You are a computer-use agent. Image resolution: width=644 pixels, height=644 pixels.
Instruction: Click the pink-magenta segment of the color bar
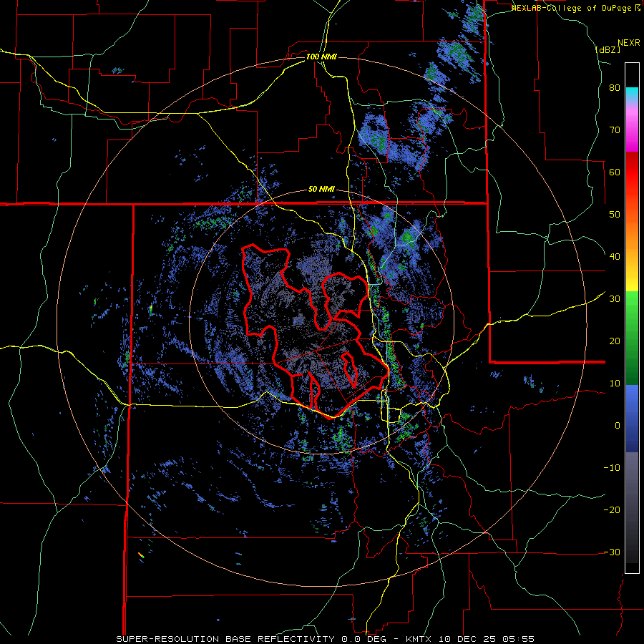point(632,127)
